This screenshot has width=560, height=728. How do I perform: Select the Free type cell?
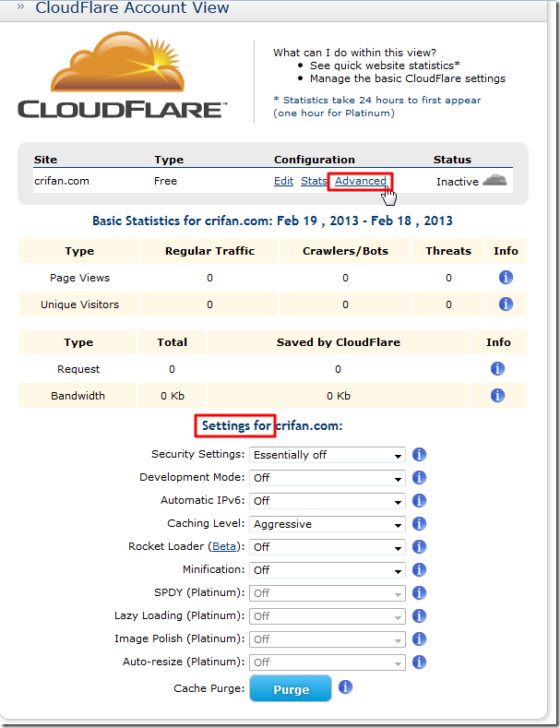click(165, 181)
